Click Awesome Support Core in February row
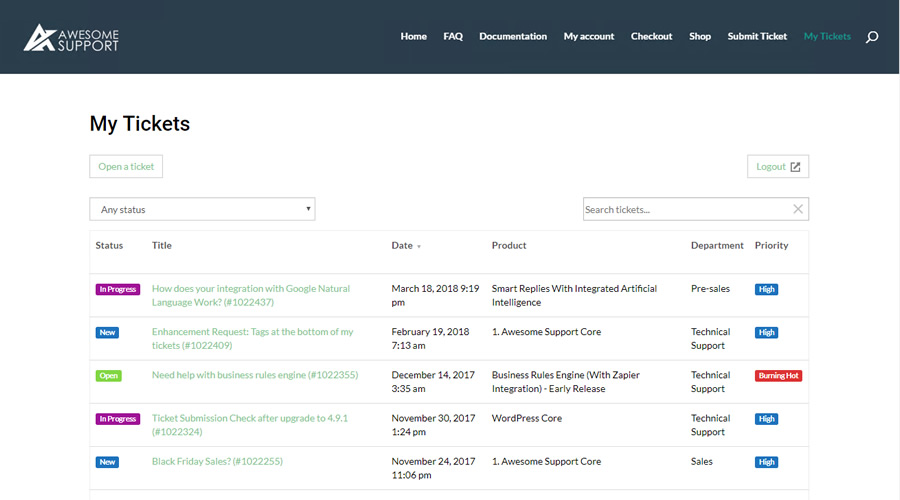This screenshot has height=500, width=900. pos(546,332)
